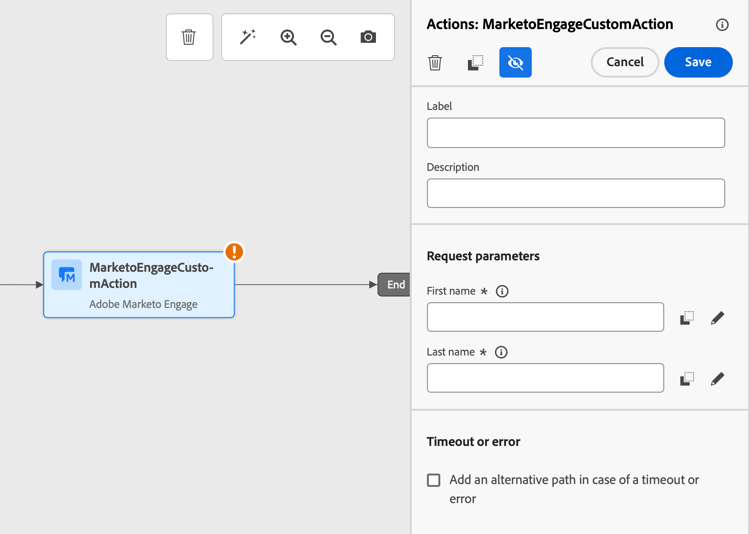Click the Cancel button
Viewport: 750px width, 534px height.
click(x=625, y=62)
